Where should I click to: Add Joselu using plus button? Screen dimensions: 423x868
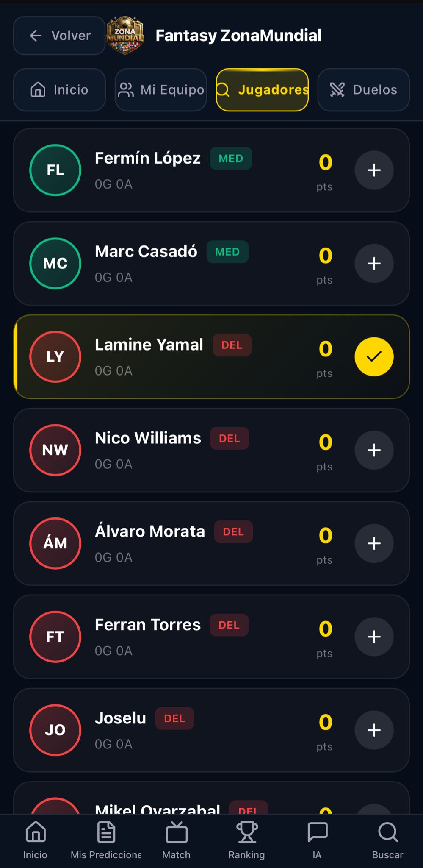(x=374, y=730)
